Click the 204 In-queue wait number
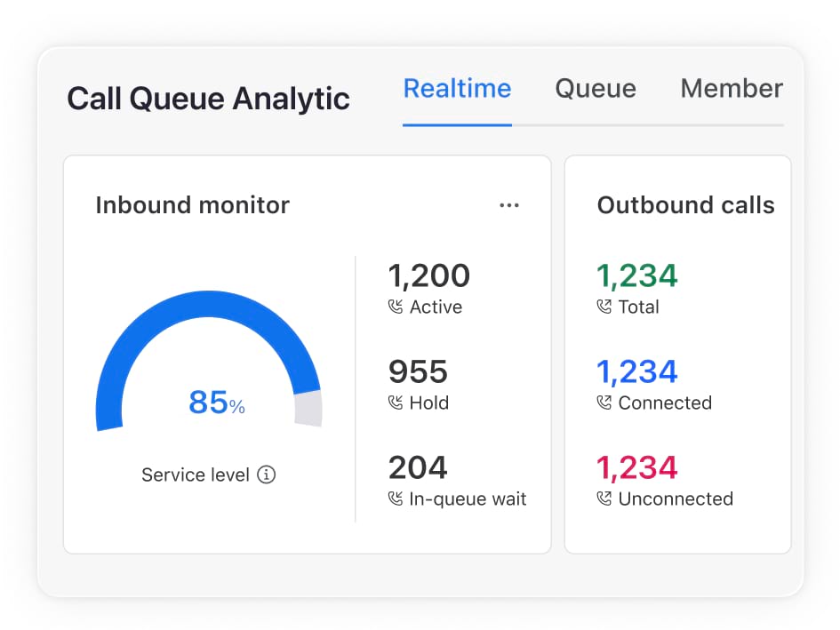Viewport: 840px width, 630px height. tap(418, 468)
